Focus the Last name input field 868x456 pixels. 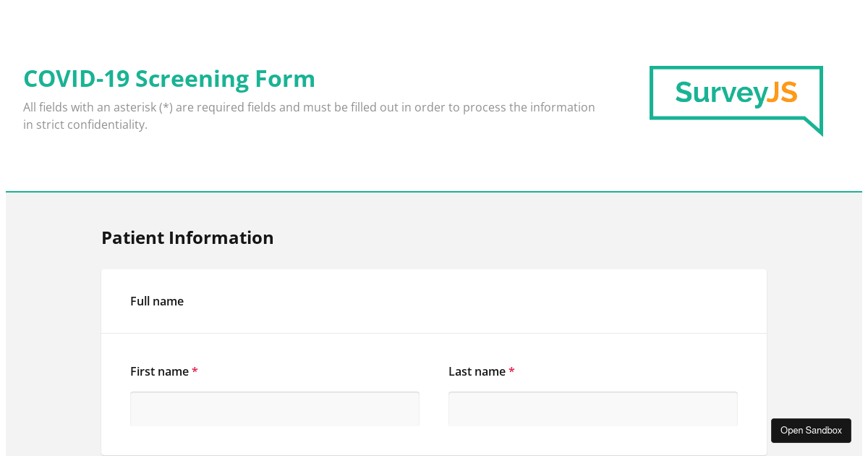pos(592,409)
